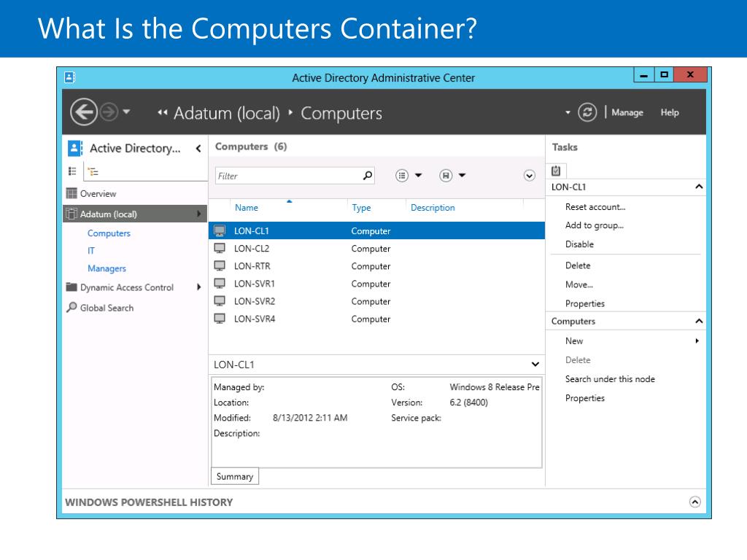
Task: Select the Adatum (local) node
Action: 135,214
